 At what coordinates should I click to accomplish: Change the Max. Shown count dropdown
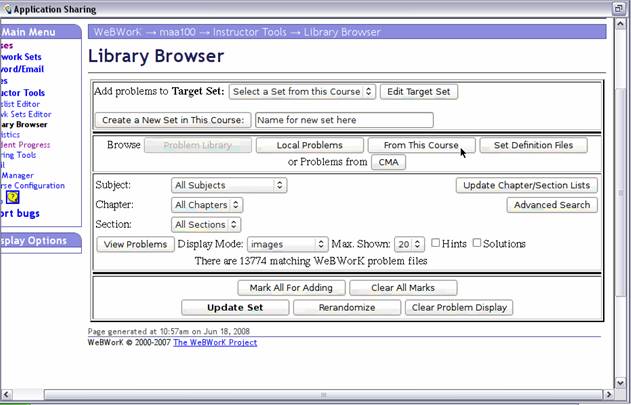point(408,244)
